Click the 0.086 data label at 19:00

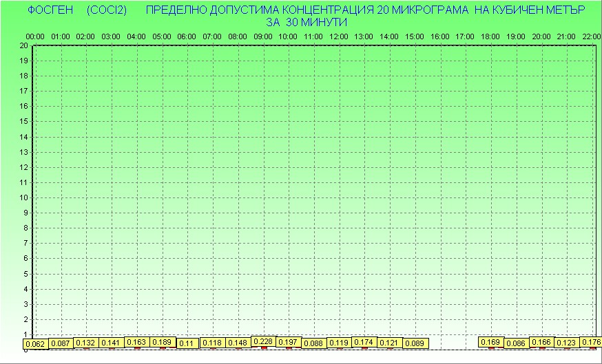coord(516,343)
